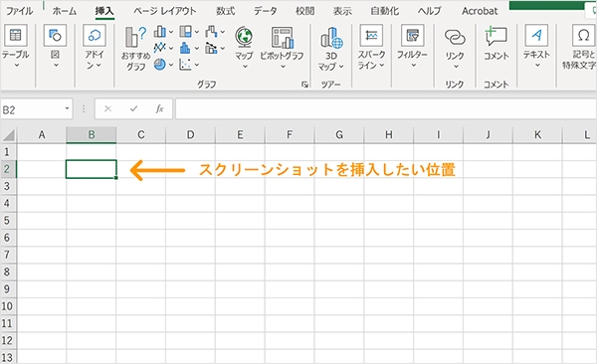Switch to the 表示 tab
Image resolution: width=597 pixels, height=364 pixels.
pos(342,11)
